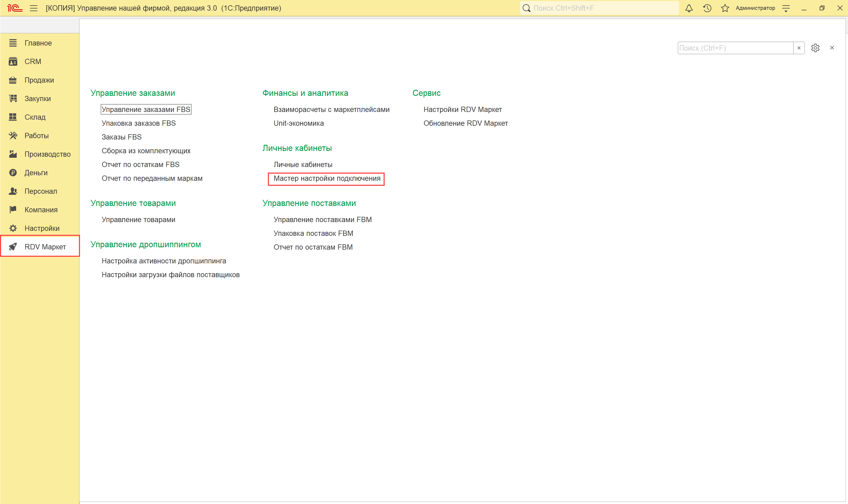Open the Личные кабинеты link
This screenshot has width=848, height=504.
click(x=303, y=164)
